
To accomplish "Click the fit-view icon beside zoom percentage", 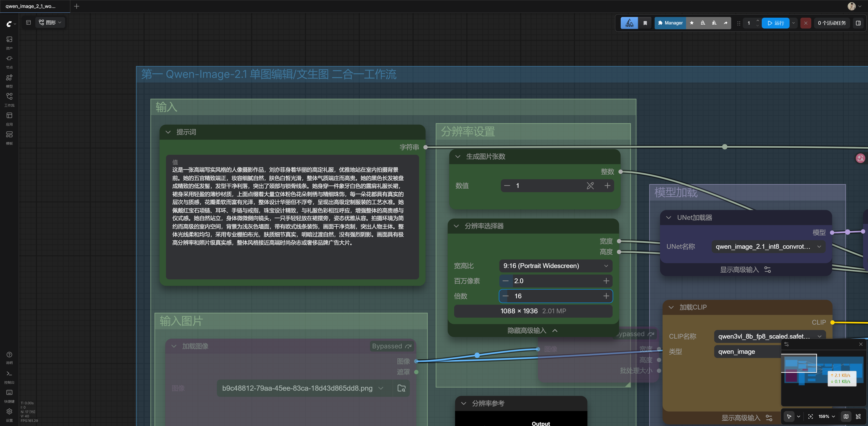I will [x=810, y=416].
